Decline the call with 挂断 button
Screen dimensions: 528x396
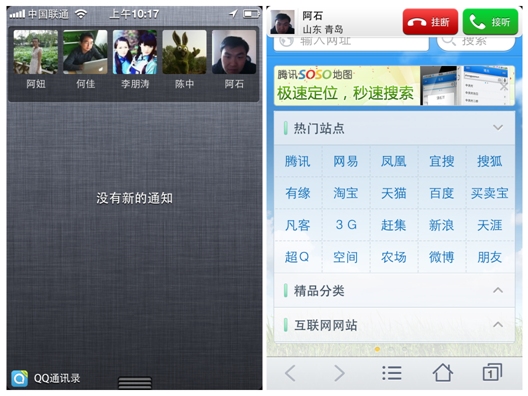(430, 22)
